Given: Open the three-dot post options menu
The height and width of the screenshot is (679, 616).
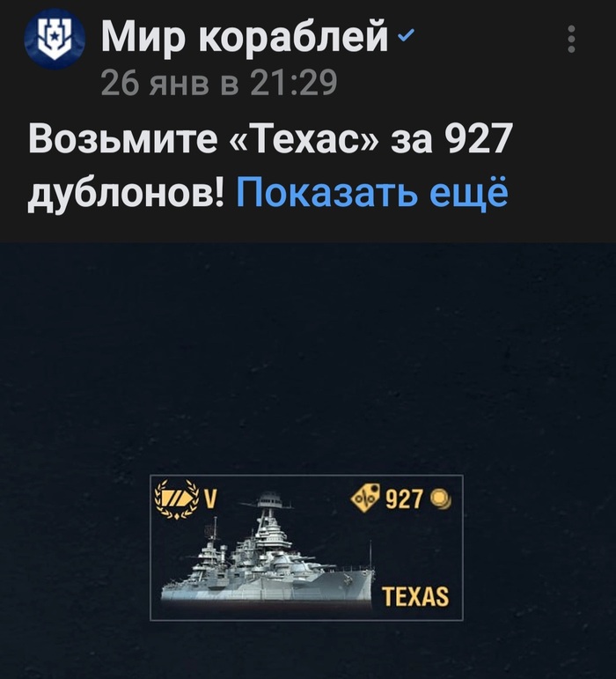Looking at the screenshot, I should 571,39.
